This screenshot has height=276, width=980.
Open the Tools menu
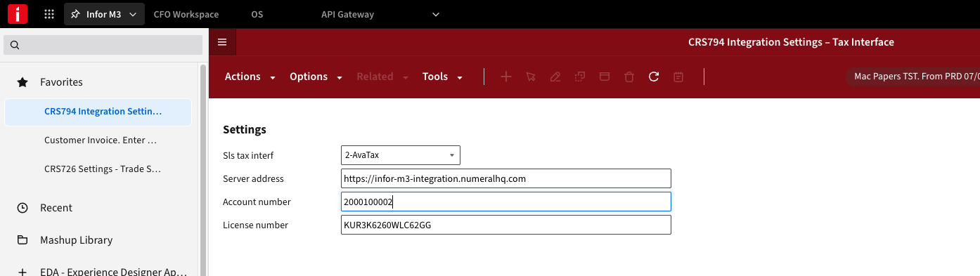(442, 77)
